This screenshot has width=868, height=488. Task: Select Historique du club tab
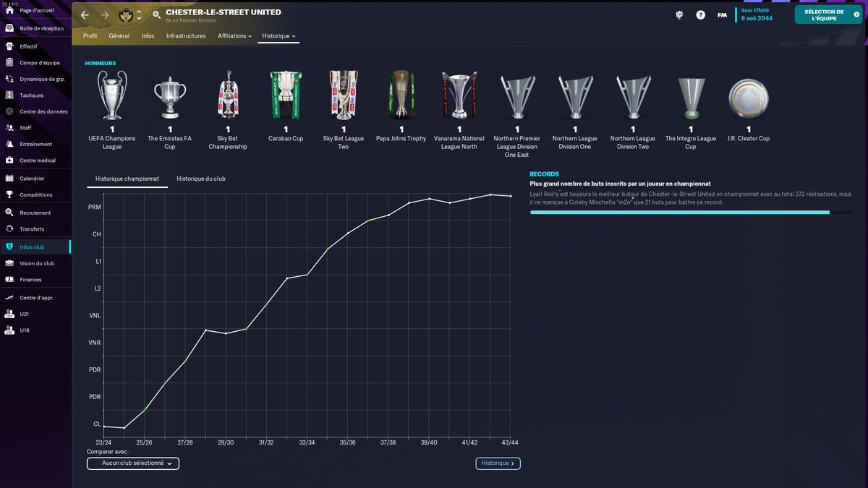pos(201,179)
